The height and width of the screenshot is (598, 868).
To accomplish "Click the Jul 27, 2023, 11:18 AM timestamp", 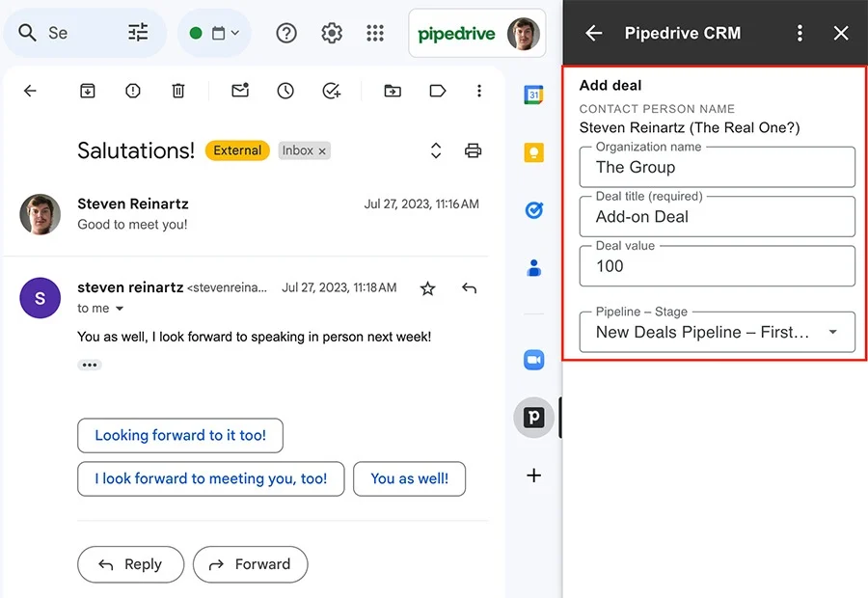I will pyautogui.click(x=339, y=288).
